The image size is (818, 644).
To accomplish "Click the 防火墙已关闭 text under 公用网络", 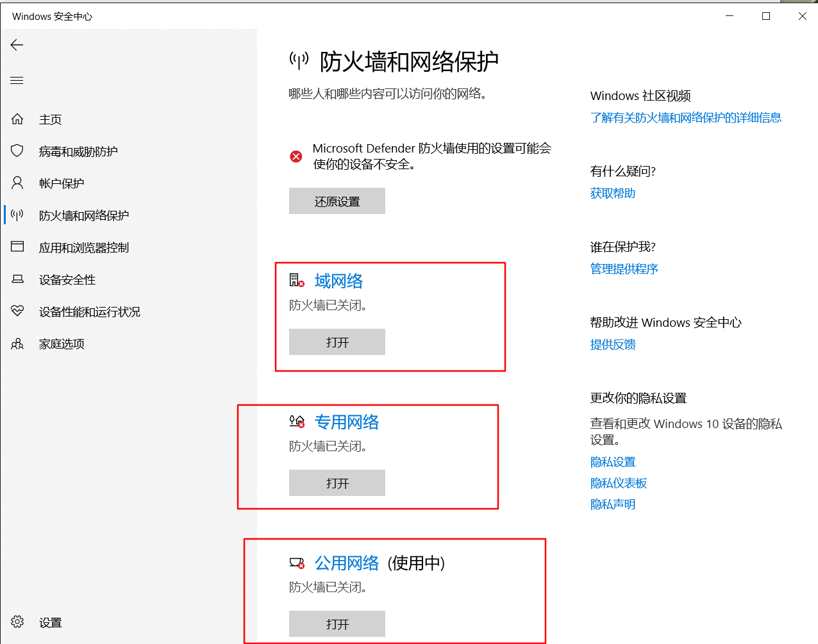I will tap(328, 587).
